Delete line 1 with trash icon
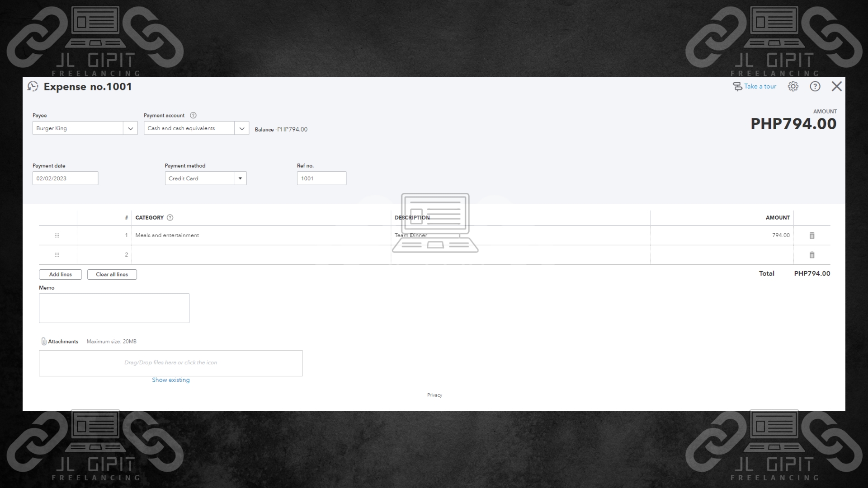The height and width of the screenshot is (488, 868). [x=811, y=235]
